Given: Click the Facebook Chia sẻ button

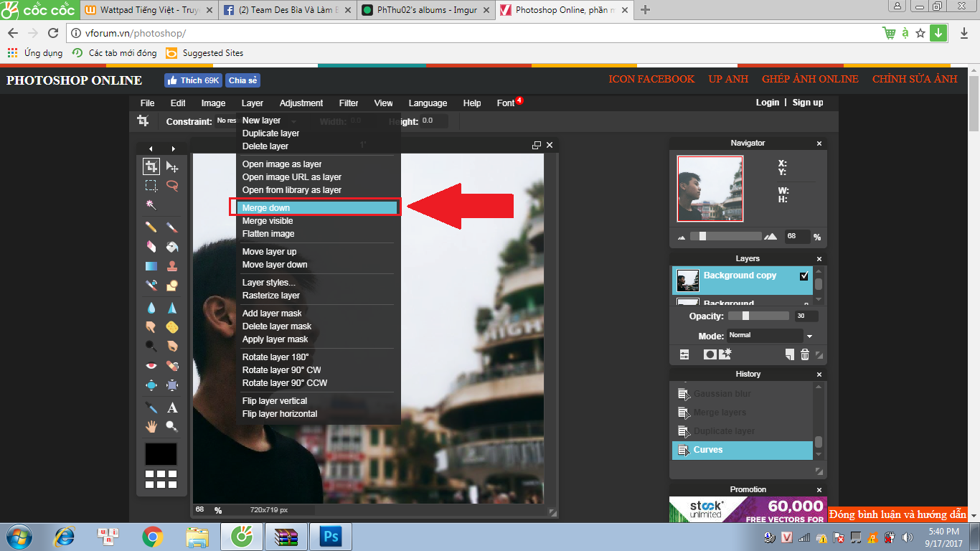Looking at the screenshot, I should point(243,80).
